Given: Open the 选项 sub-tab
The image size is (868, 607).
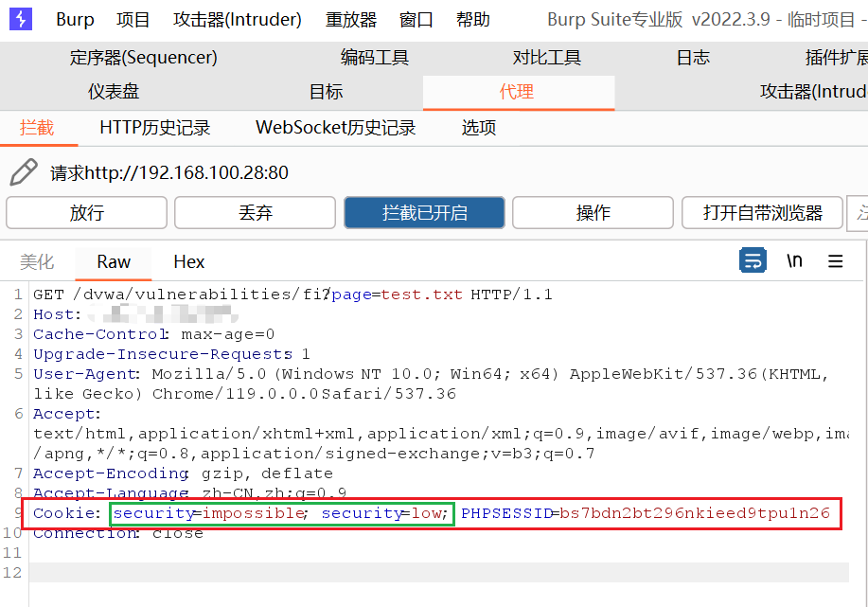Looking at the screenshot, I should tap(479, 128).
